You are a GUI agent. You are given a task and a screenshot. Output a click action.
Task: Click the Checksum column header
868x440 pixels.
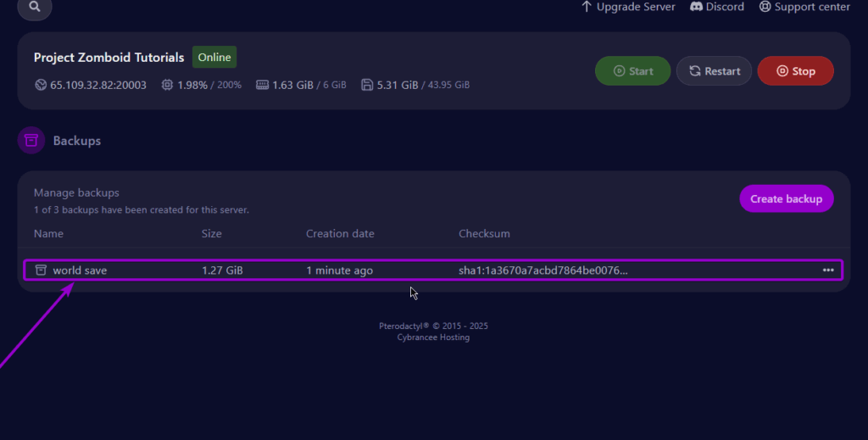(x=484, y=233)
